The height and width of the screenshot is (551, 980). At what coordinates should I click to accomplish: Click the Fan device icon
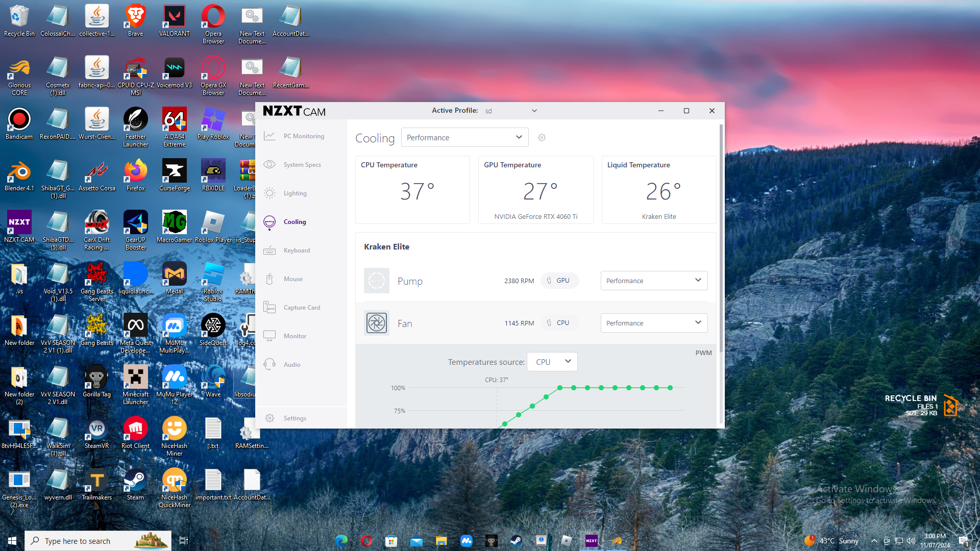point(377,323)
